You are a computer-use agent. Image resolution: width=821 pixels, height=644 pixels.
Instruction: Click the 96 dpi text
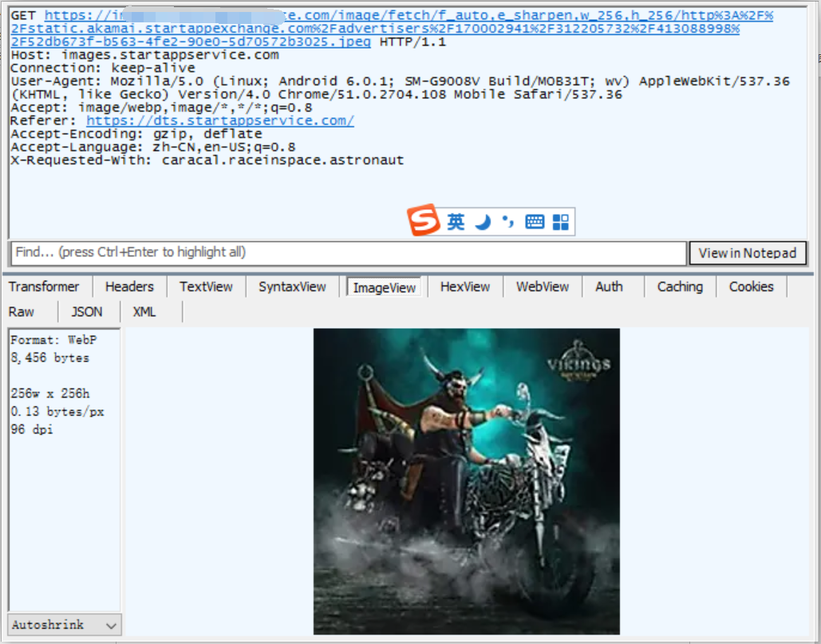coord(32,429)
